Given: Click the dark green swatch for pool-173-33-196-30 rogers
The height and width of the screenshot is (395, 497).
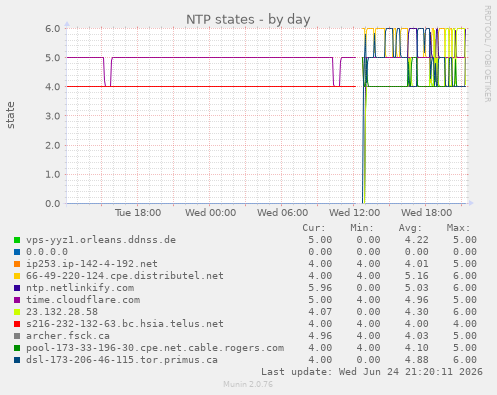Looking at the screenshot, I should (x=17, y=348).
